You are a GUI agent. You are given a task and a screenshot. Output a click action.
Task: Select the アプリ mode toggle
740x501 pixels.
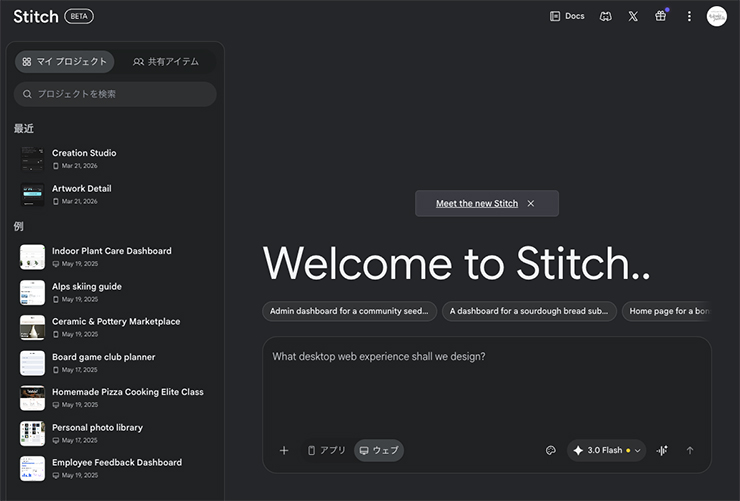tap(327, 451)
